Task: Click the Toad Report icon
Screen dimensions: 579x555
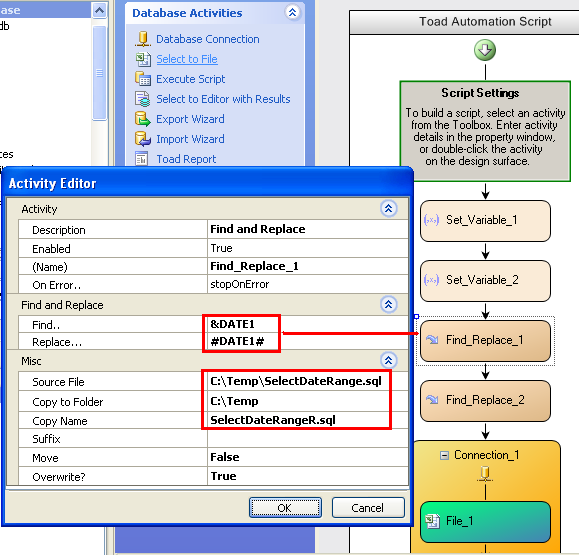Action: coord(142,159)
